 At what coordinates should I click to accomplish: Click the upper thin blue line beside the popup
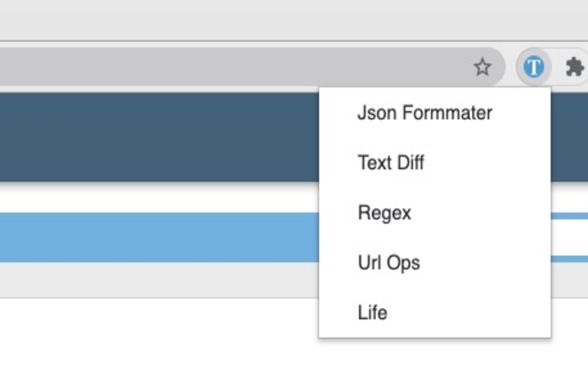tap(570, 215)
